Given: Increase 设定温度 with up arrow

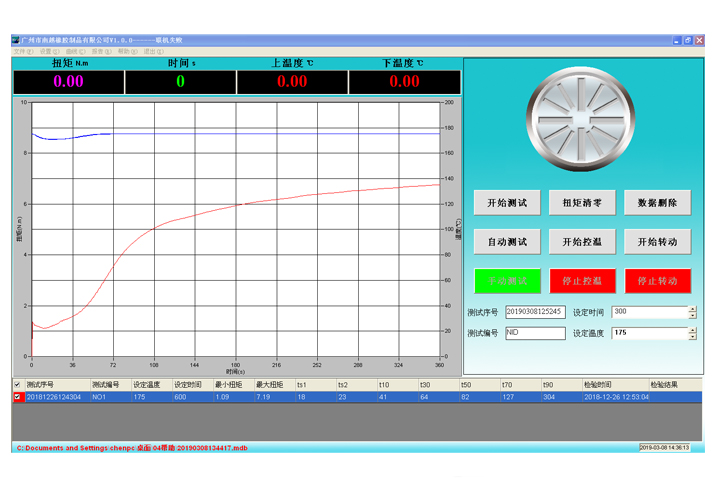Looking at the screenshot, I should tap(692, 329).
